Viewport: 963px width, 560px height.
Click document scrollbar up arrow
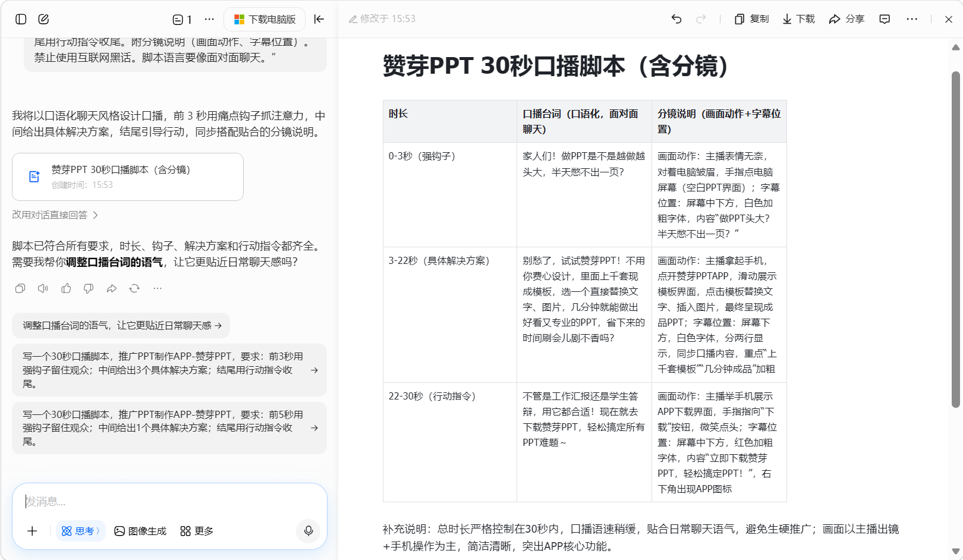tap(956, 47)
